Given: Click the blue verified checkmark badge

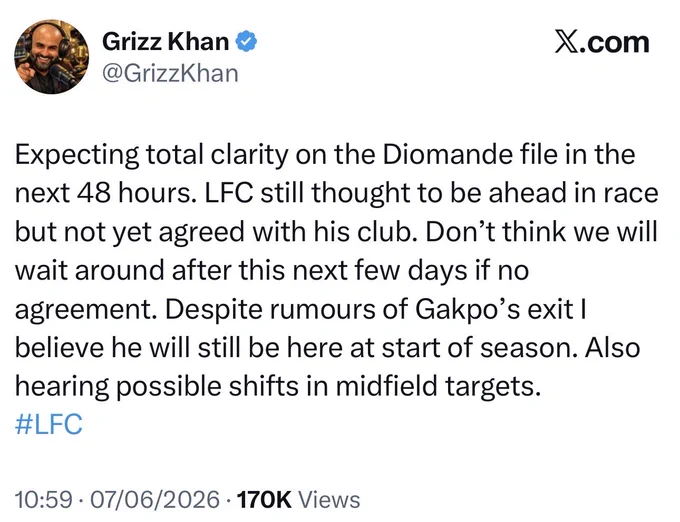Looking at the screenshot, I should (246, 41).
